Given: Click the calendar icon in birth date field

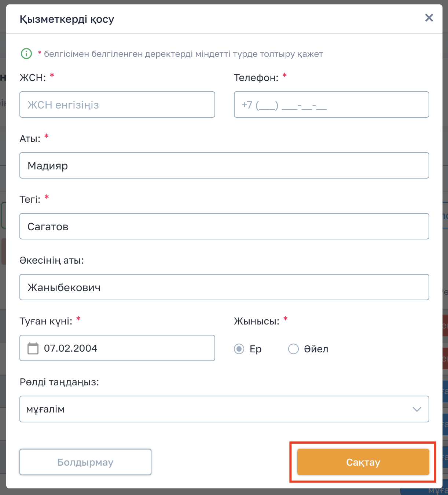Looking at the screenshot, I should [x=33, y=348].
